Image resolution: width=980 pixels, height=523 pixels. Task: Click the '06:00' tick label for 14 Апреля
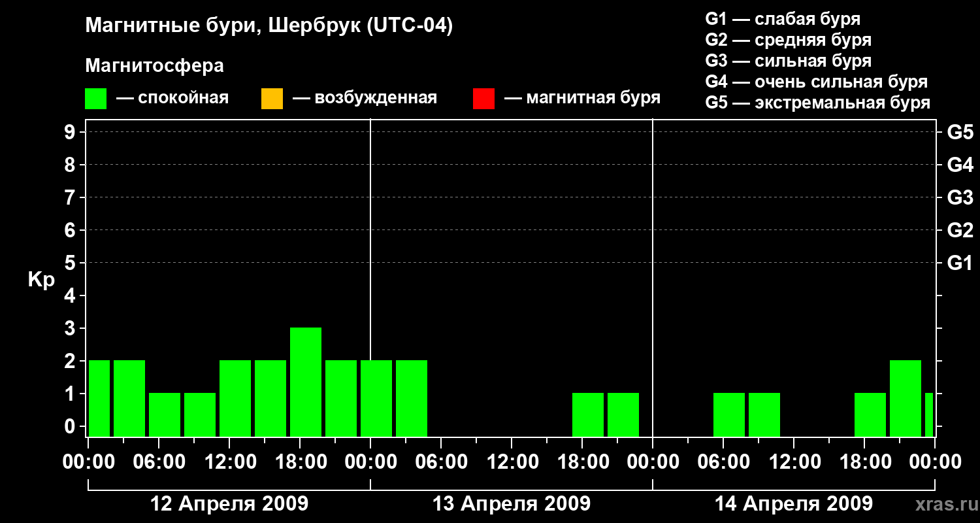click(x=723, y=462)
